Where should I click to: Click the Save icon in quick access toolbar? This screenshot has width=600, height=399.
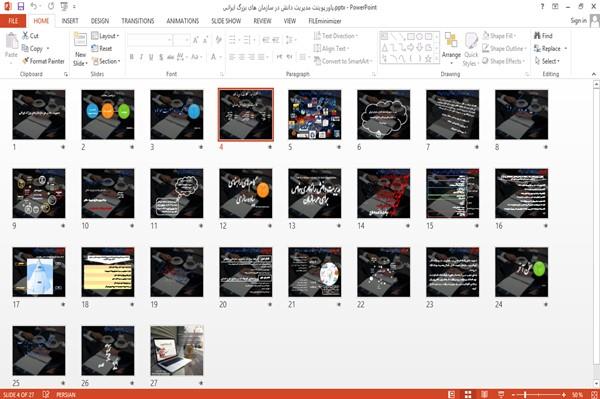[21, 6]
